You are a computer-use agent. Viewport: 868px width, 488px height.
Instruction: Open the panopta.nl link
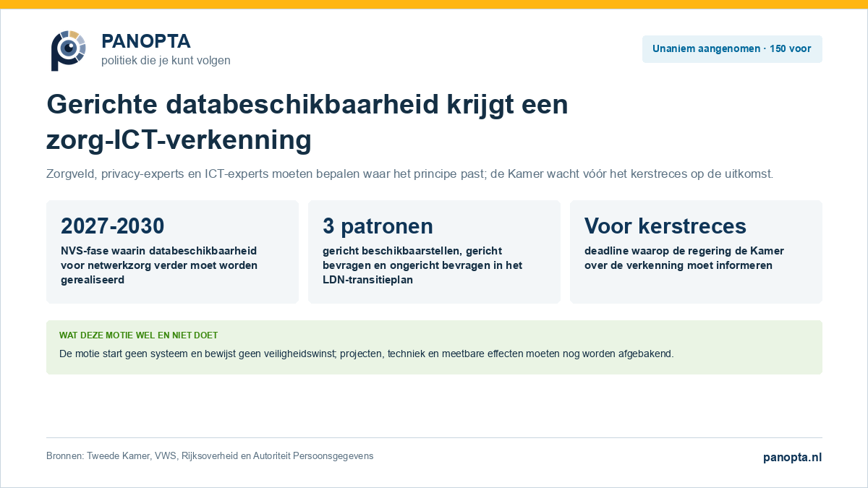pos(792,457)
